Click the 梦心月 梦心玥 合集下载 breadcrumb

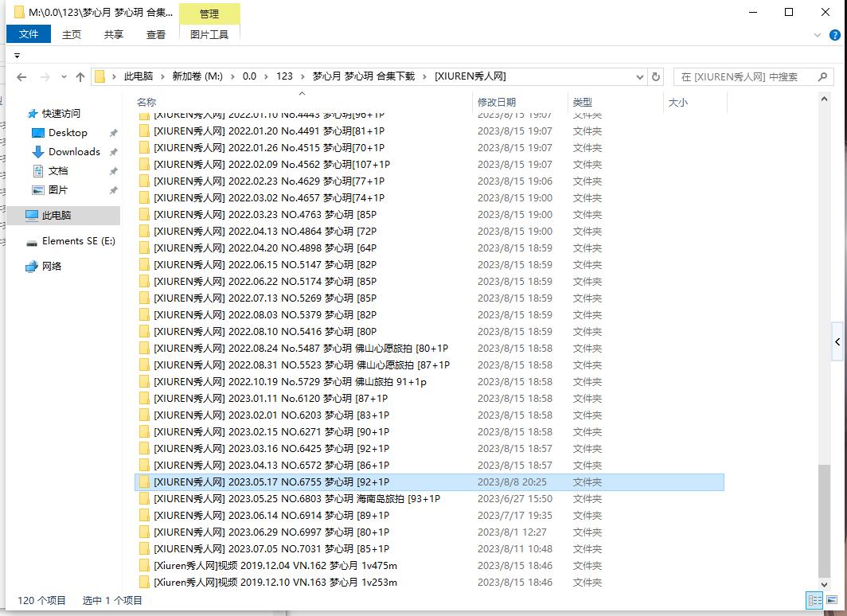[363, 77]
